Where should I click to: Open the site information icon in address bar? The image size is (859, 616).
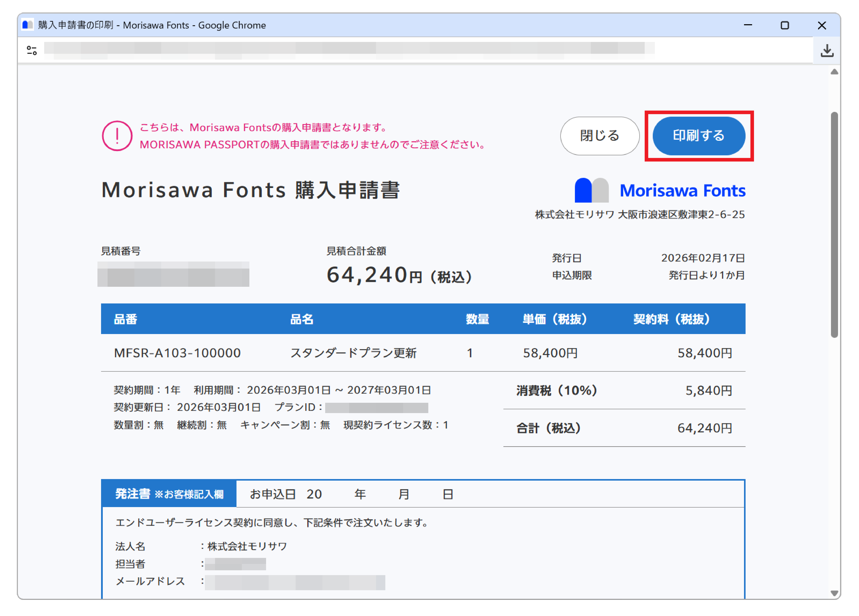tap(32, 50)
